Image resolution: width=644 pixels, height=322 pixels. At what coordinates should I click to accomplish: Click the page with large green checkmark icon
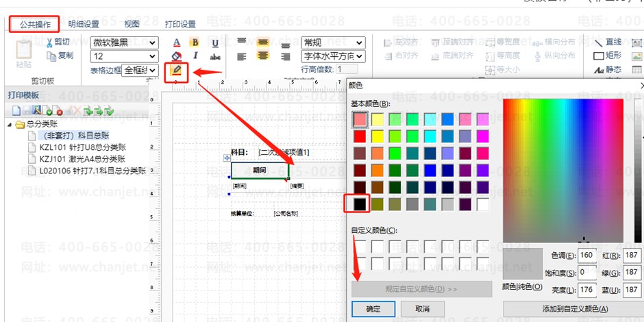click(109, 110)
